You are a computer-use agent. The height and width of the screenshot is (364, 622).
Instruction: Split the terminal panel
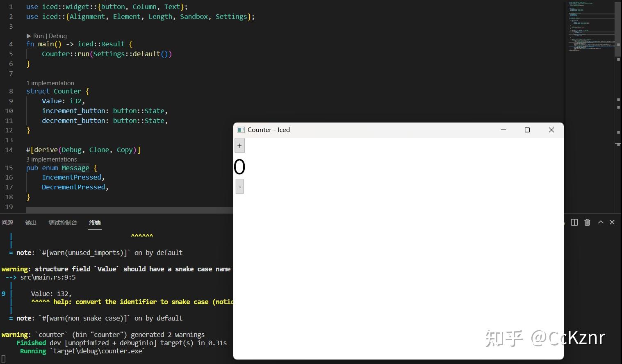tap(574, 222)
